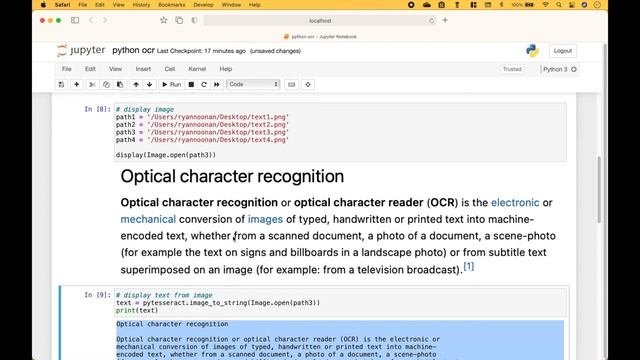Click the notebook vertical scrollbar

599,190
